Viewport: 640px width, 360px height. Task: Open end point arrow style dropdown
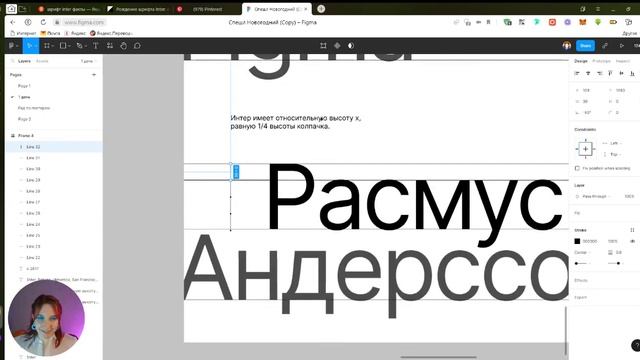[x=616, y=264]
